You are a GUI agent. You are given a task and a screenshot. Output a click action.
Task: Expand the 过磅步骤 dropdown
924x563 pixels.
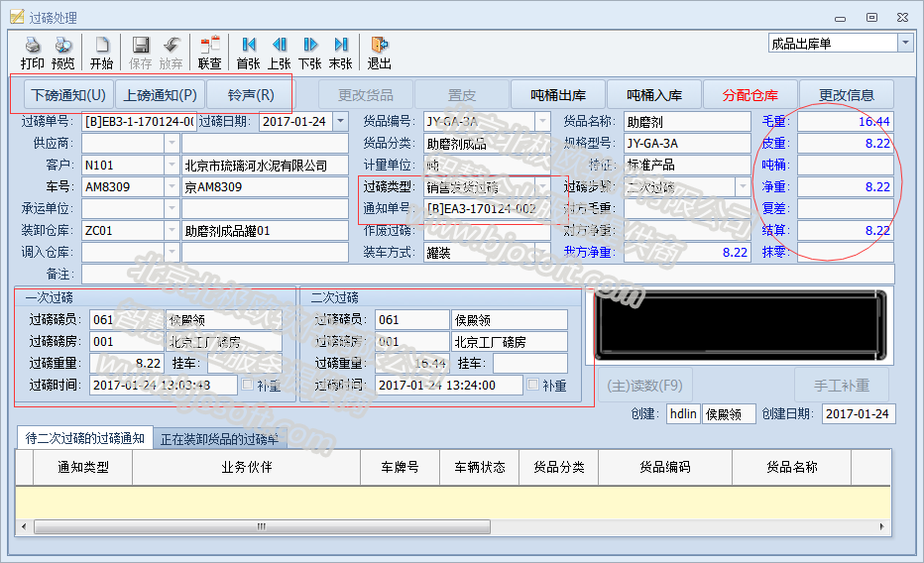pos(744,186)
